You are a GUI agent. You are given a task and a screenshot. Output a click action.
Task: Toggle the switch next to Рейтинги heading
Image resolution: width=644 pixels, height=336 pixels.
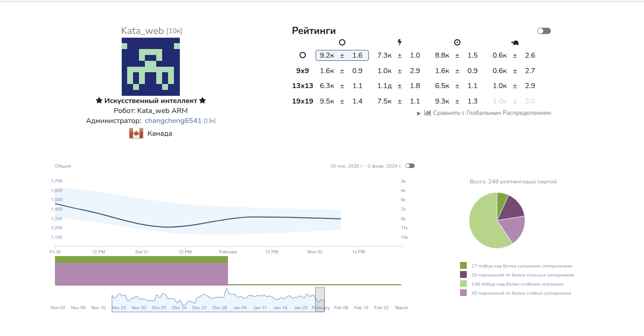pos(544,31)
